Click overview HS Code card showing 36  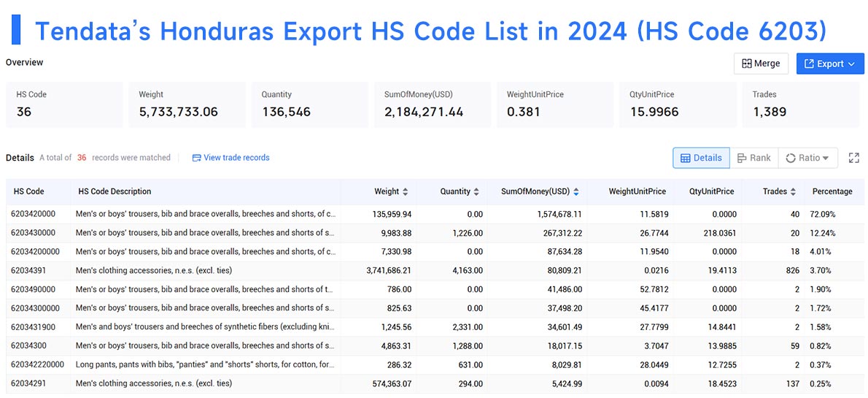click(x=64, y=104)
